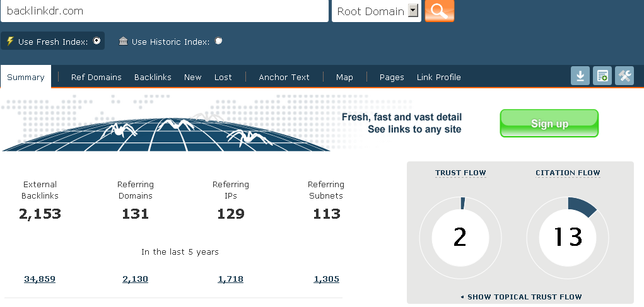Click the download export icon
The height and width of the screenshot is (307, 644).
click(x=580, y=76)
